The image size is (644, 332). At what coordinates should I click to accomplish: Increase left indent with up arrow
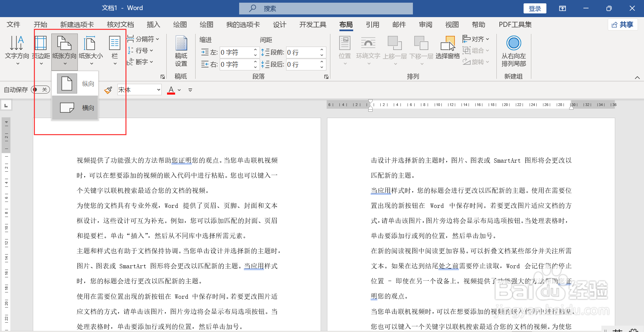coord(255,50)
